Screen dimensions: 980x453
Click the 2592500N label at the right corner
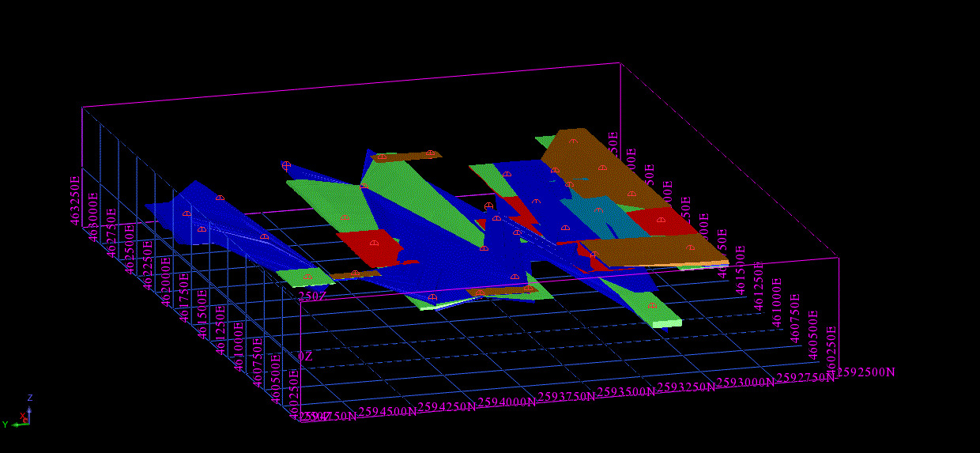(866, 372)
